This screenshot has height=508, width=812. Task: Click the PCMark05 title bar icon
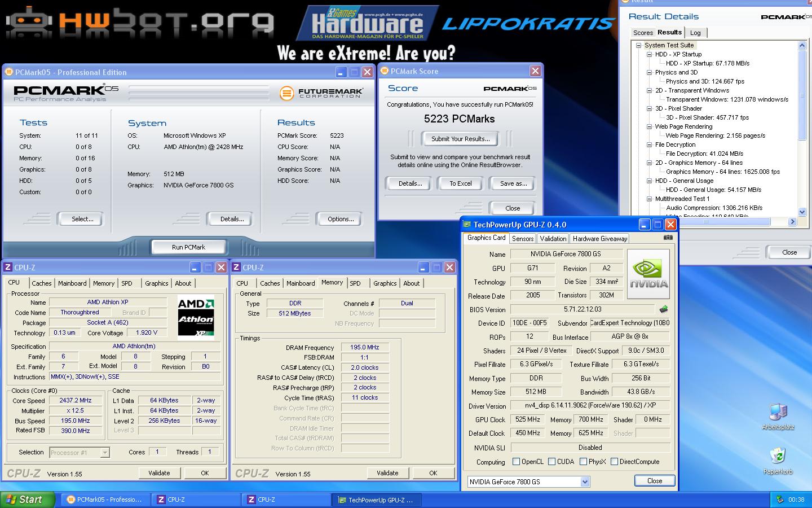(x=8, y=72)
